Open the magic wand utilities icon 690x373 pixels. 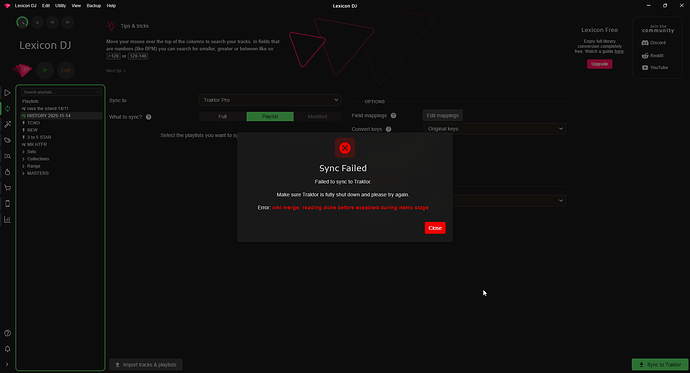click(7, 124)
